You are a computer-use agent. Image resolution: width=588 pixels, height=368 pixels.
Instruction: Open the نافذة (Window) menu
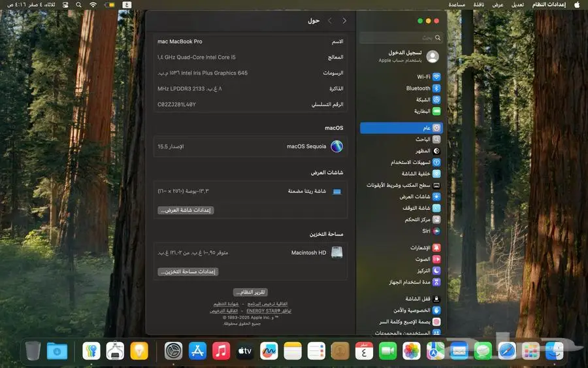(478, 5)
